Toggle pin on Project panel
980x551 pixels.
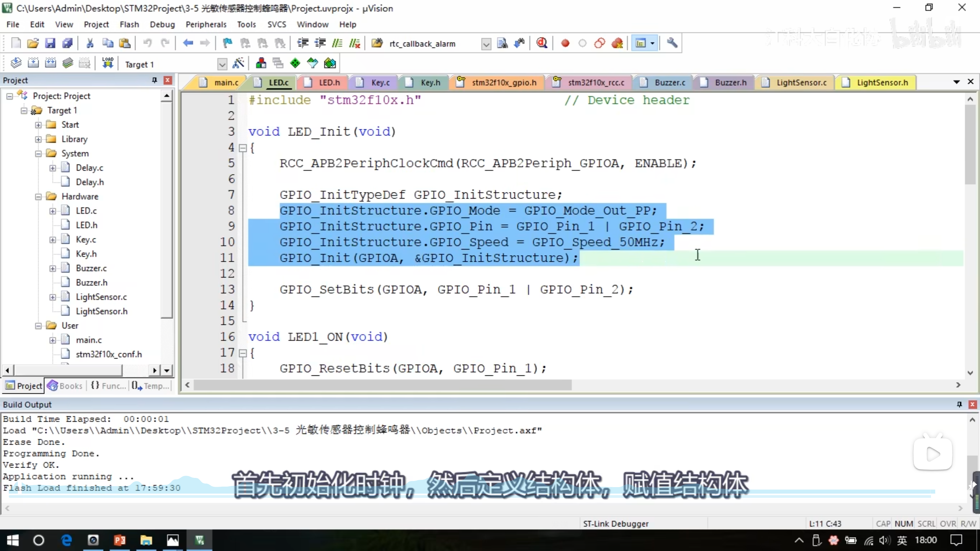coord(154,80)
